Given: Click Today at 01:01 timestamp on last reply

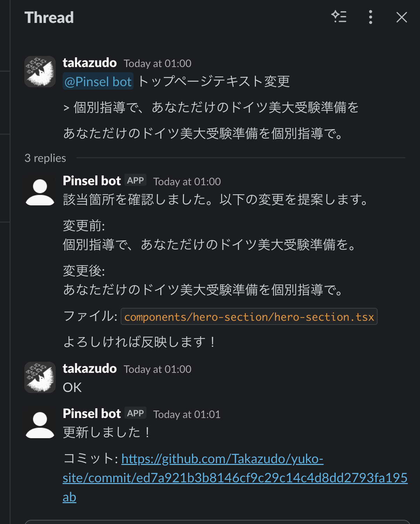Looking at the screenshot, I should 186,414.
